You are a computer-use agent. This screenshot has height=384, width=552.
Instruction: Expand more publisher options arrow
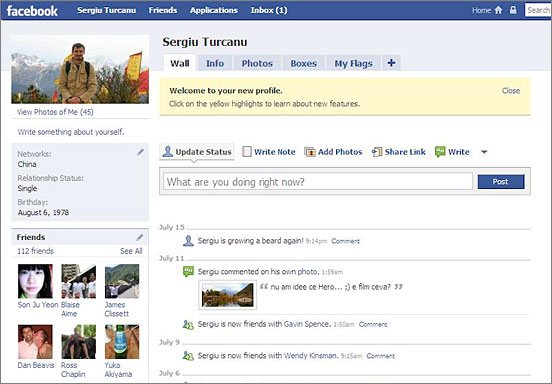click(484, 152)
